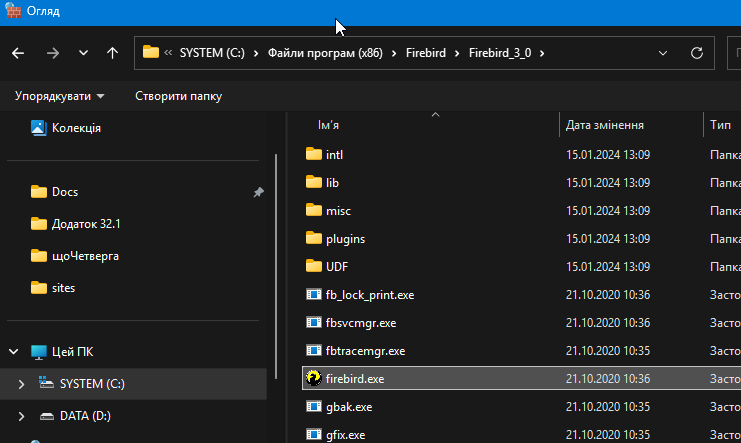Viewport: 741px width, 443px height.
Task: Click the plugins folder name
Action: [345, 239]
